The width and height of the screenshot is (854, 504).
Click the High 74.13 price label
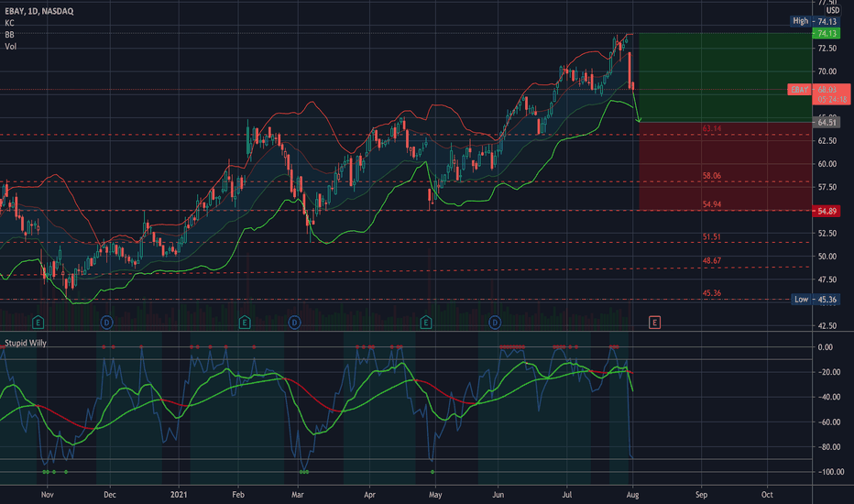click(x=815, y=21)
